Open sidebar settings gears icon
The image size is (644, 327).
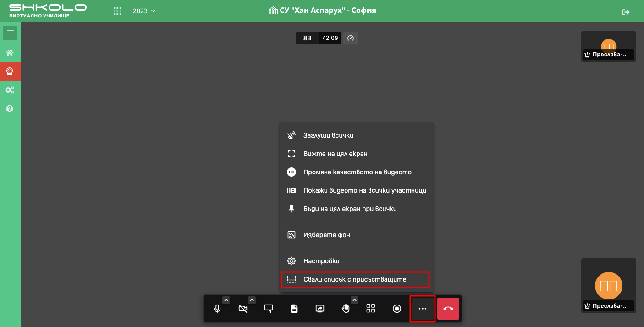10,90
